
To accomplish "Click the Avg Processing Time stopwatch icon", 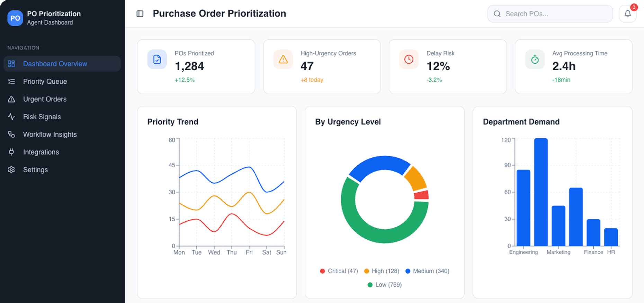I will (x=535, y=59).
